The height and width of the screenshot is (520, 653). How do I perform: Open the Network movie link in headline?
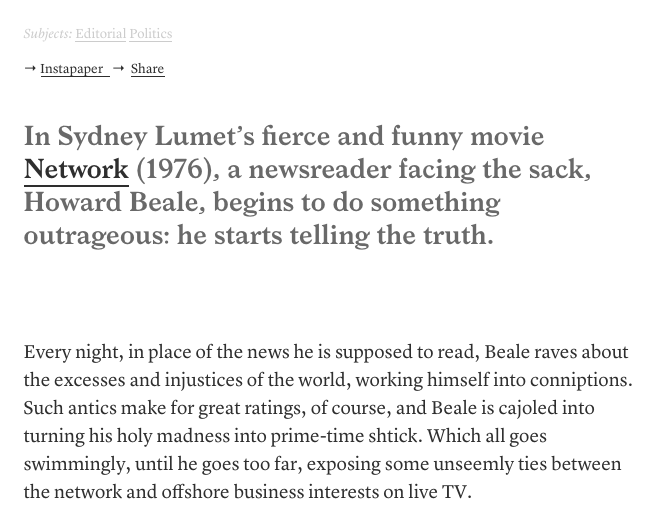point(76,170)
